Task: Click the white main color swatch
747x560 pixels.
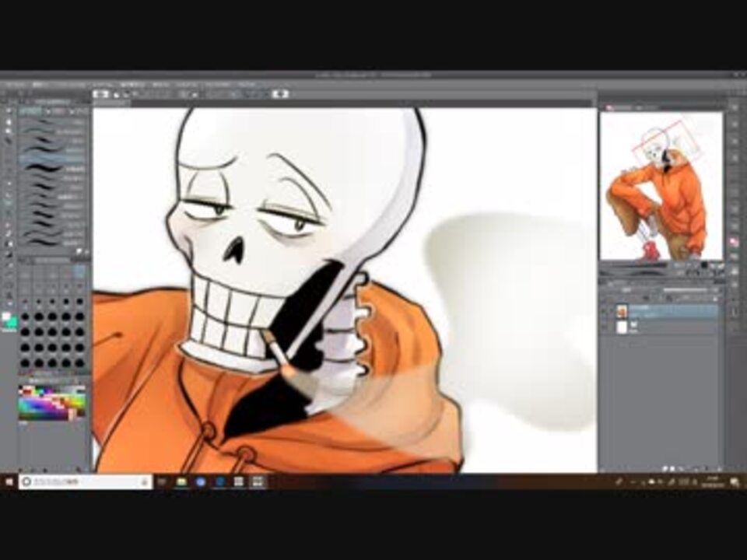Action: [5, 317]
